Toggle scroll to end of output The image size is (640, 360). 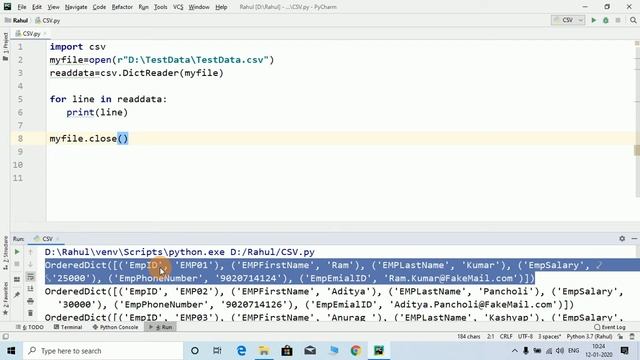pyautogui.click(x=30, y=289)
